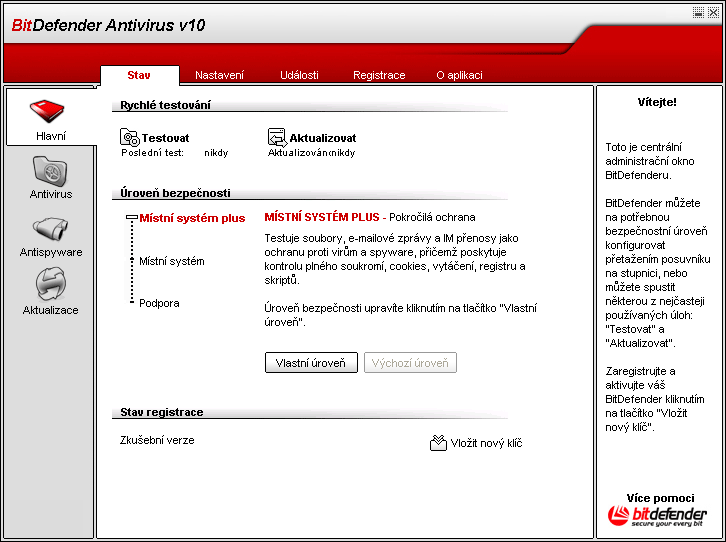This screenshot has height=542, width=726.
Task: Click the Vlastní úroveň button
Action: (x=311, y=362)
